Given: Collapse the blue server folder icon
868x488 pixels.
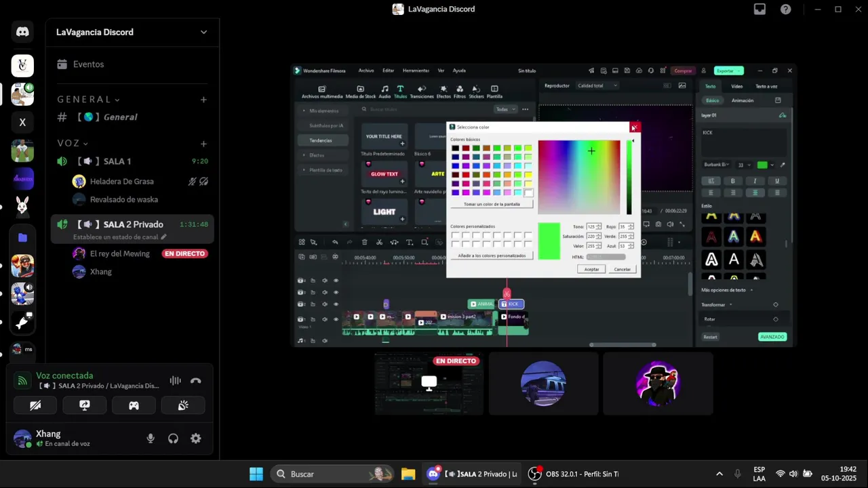Looking at the screenshot, I should [22, 237].
